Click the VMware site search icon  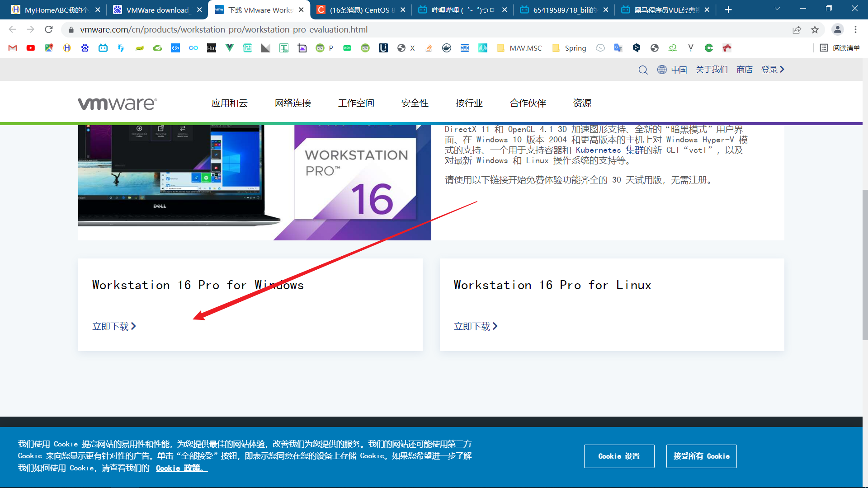point(643,70)
